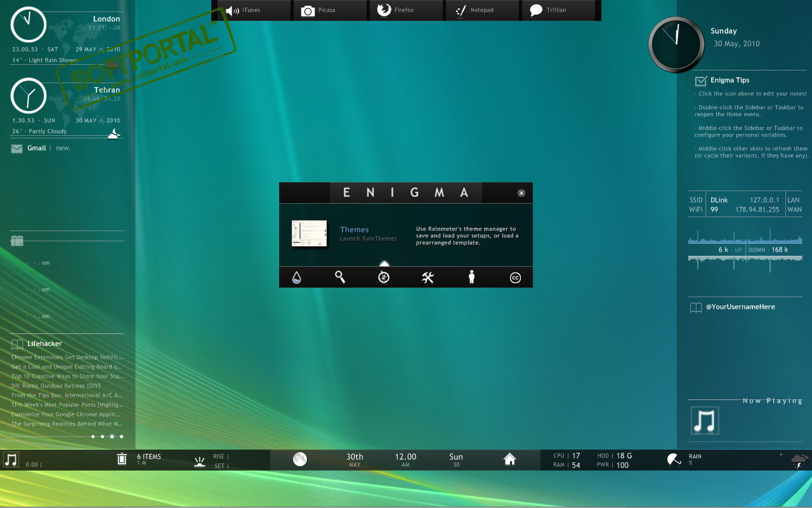Click the calendar icon in left sidebar
The height and width of the screenshot is (508, 812).
coord(17,241)
